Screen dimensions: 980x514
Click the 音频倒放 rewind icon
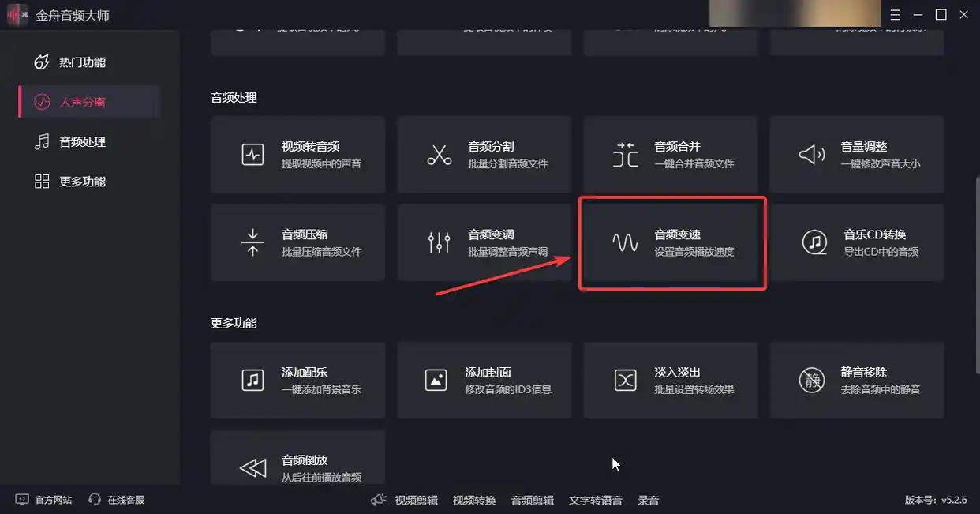click(252, 468)
